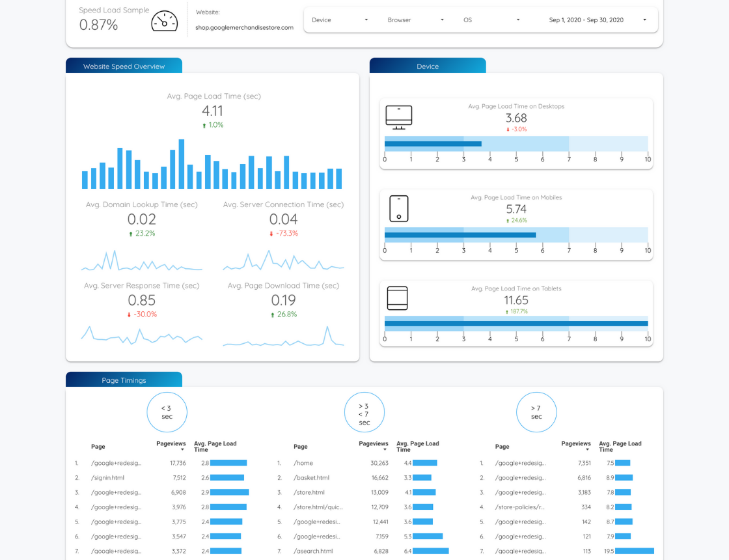Click the desktop page load time bullet bar

click(x=516, y=144)
